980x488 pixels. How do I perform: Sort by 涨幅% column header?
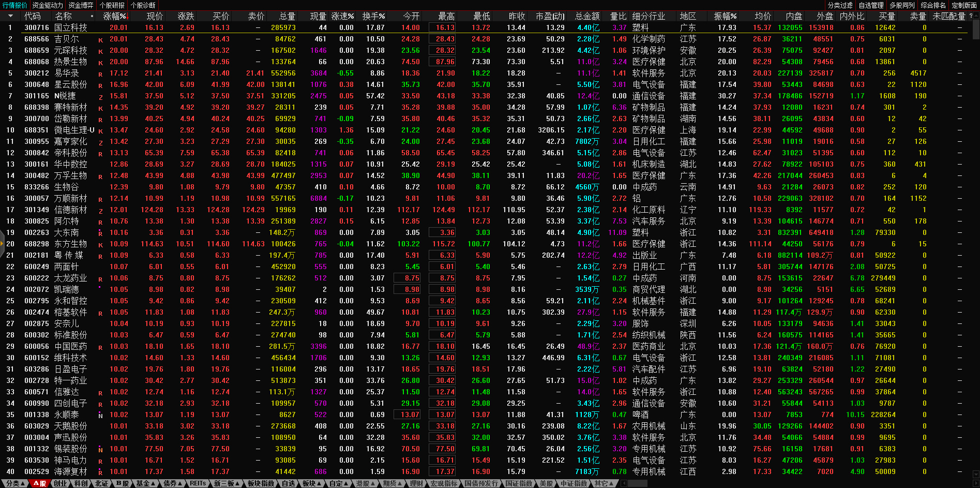tap(115, 16)
